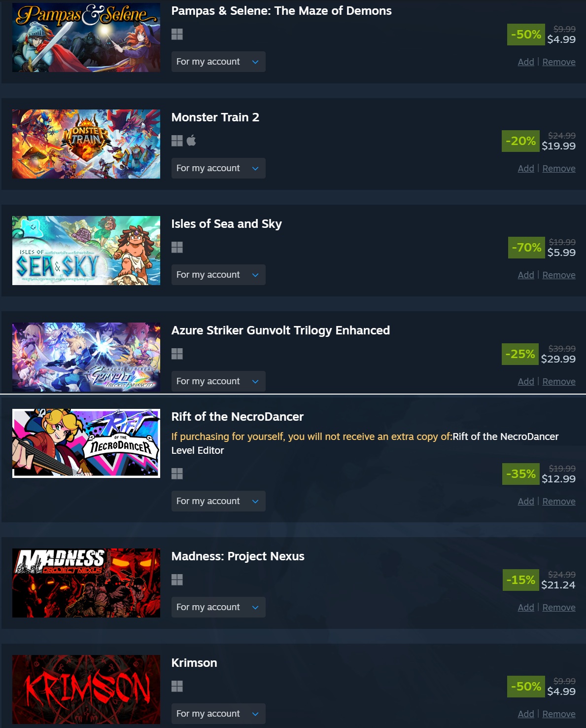This screenshot has width=586, height=728.
Task: Click the Windows icon under Rift of the NecroDancer
Action: point(177,473)
